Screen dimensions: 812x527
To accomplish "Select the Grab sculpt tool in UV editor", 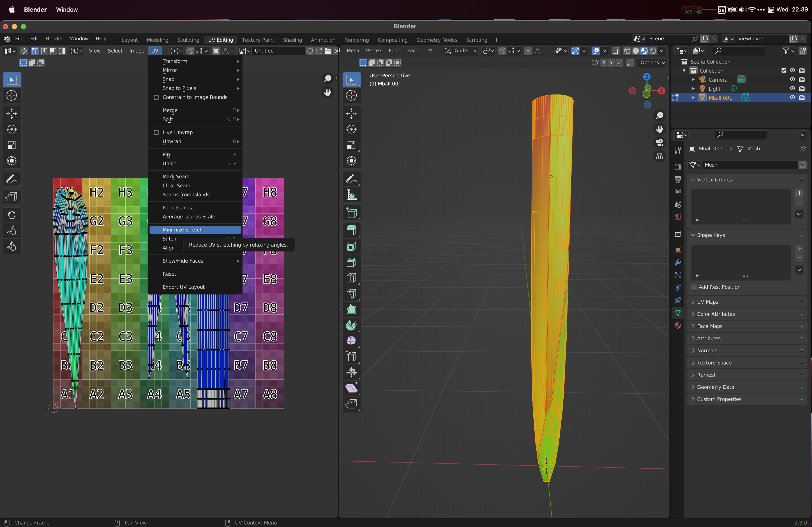I will [x=12, y=215].
